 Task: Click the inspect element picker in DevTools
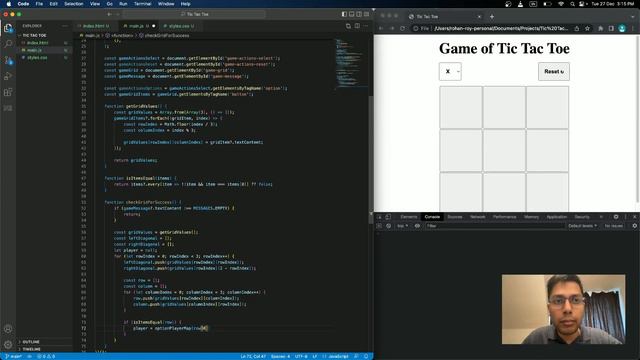379,217
